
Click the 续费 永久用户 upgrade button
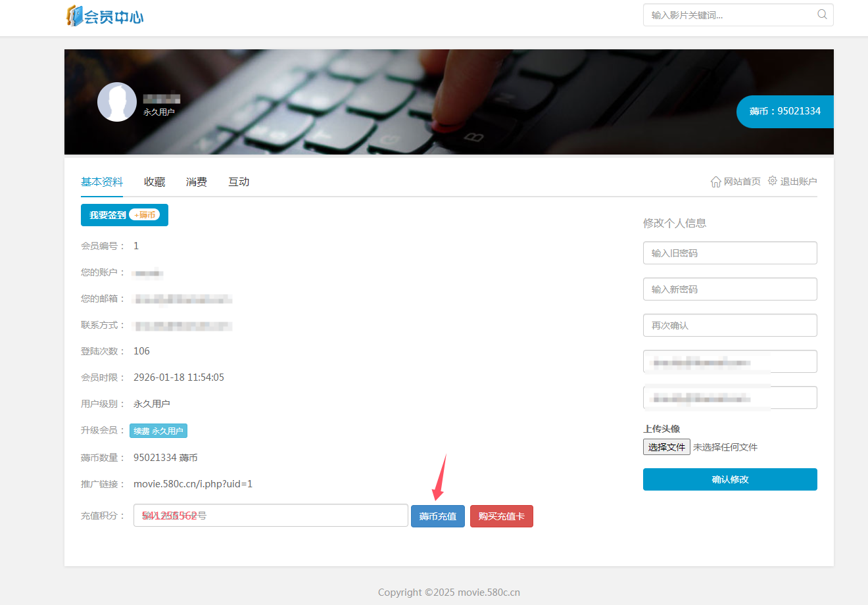click(x=158, y=431)
